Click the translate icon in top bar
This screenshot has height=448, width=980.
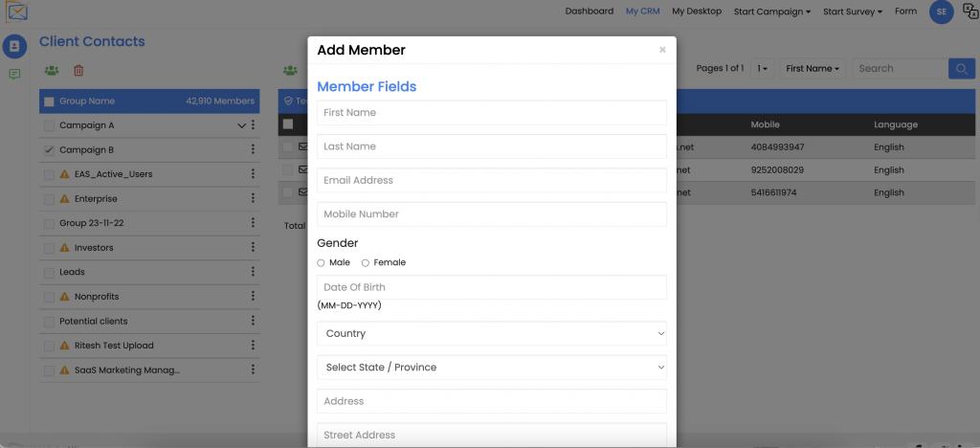tap(969, 11)
